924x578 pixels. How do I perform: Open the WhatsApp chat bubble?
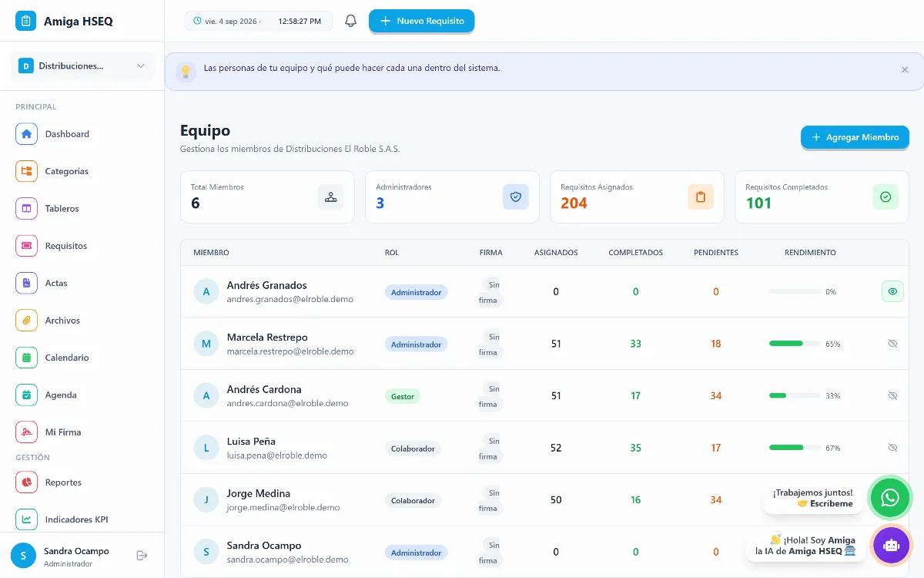pyautogui.click(x=890, y=497)
